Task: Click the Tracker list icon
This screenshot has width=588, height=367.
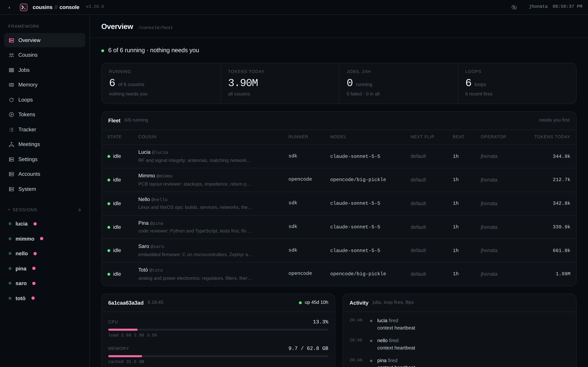Action: 11,130
